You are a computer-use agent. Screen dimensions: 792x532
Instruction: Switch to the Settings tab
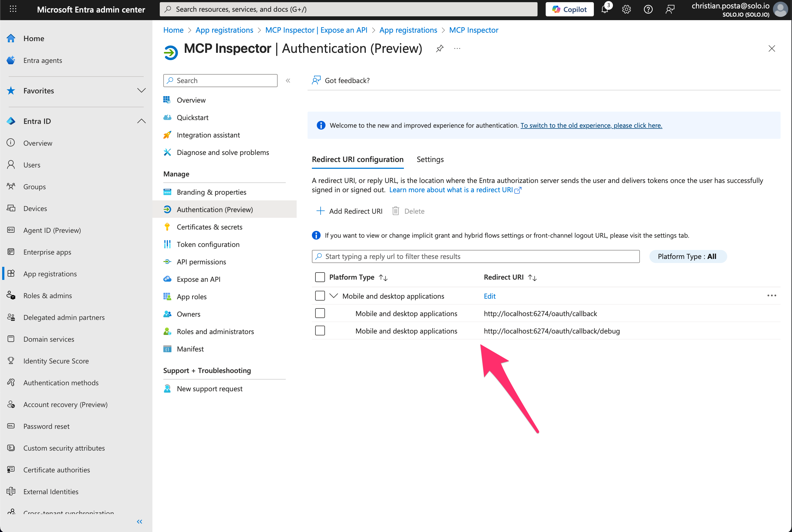pyautogui.click(x=430, y=160)
